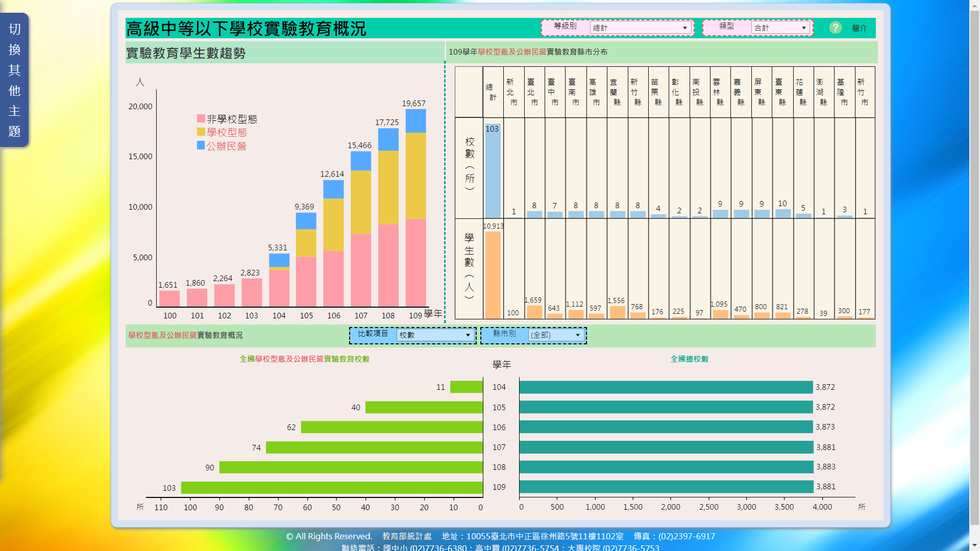Select the 新北市 column header
This screenshot has width=980, height=551.
pyautogui.click(x=512, y=92)
